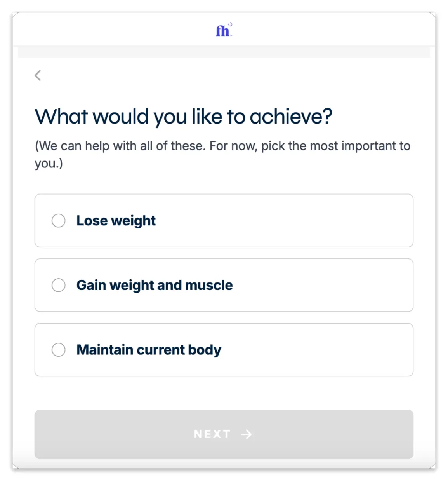Go back using the left chevron
This screenshot has width=448, height=481.
[38, 75]
